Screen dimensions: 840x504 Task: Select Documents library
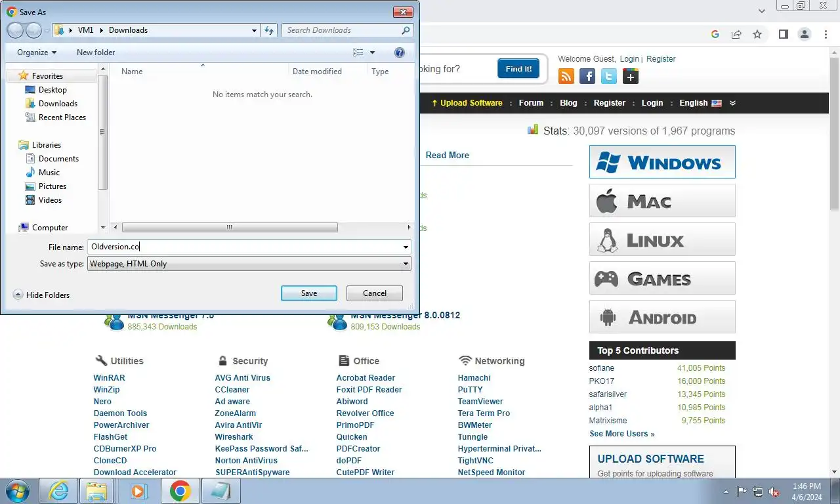[x=58, y=159]
